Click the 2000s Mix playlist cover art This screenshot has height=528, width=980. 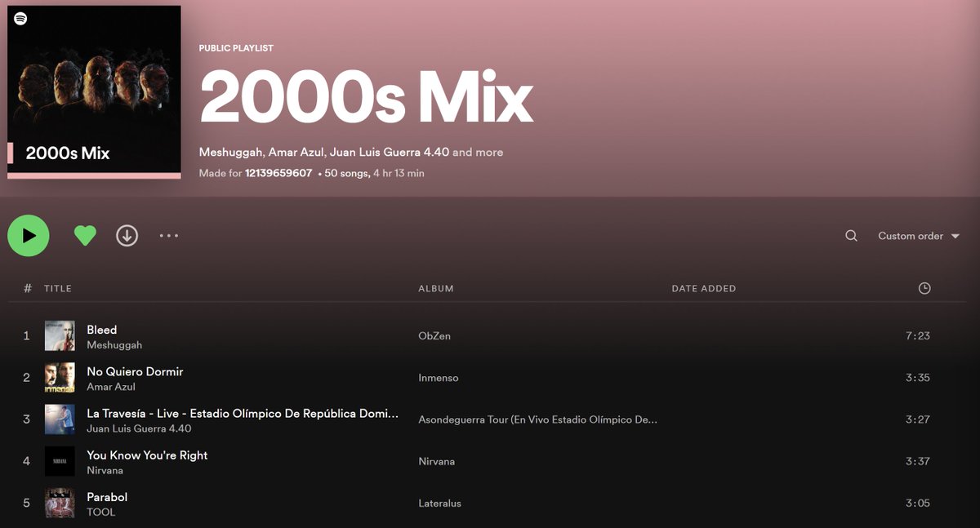94,92
